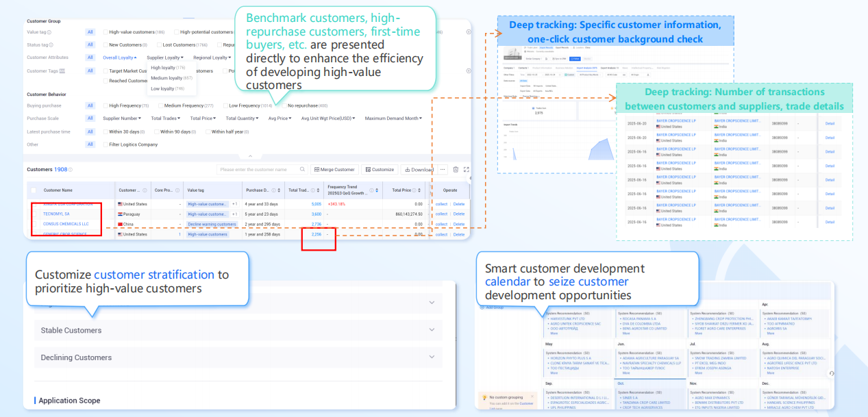Click the trash icon above customers table
The image size is (868, 417).
(456, 169)
